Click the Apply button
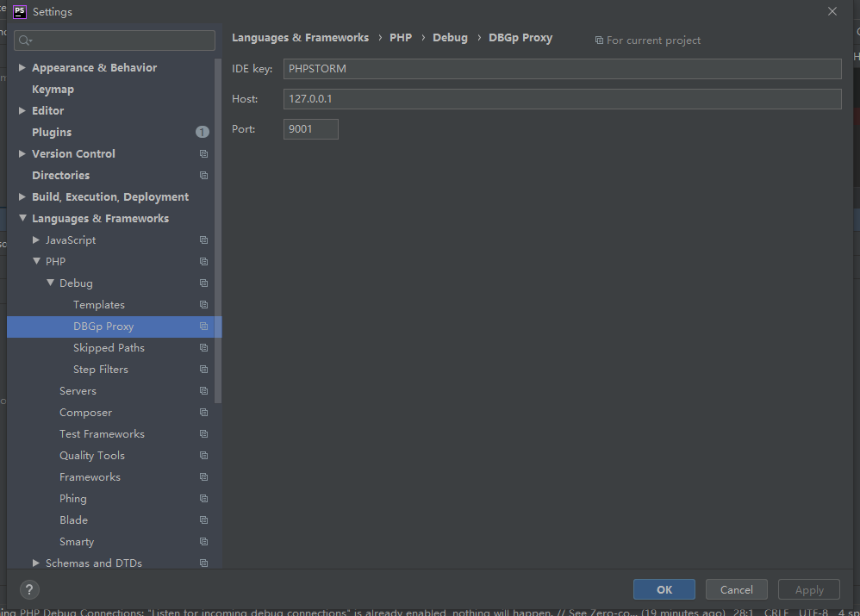 point(809,589)
